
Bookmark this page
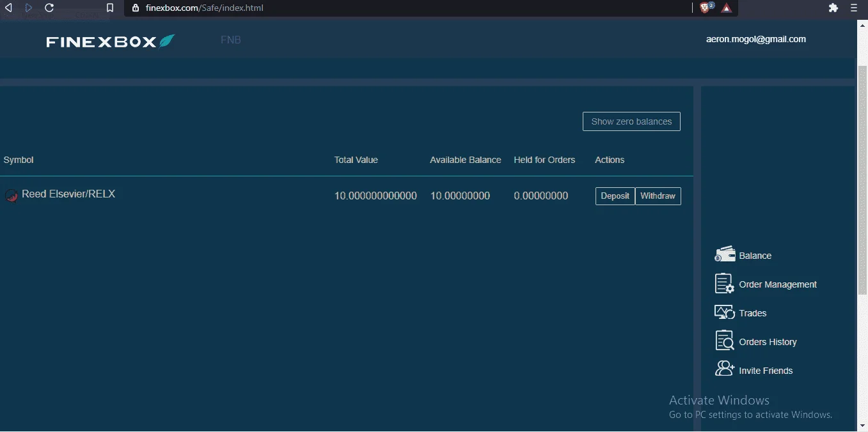(110, 8)
